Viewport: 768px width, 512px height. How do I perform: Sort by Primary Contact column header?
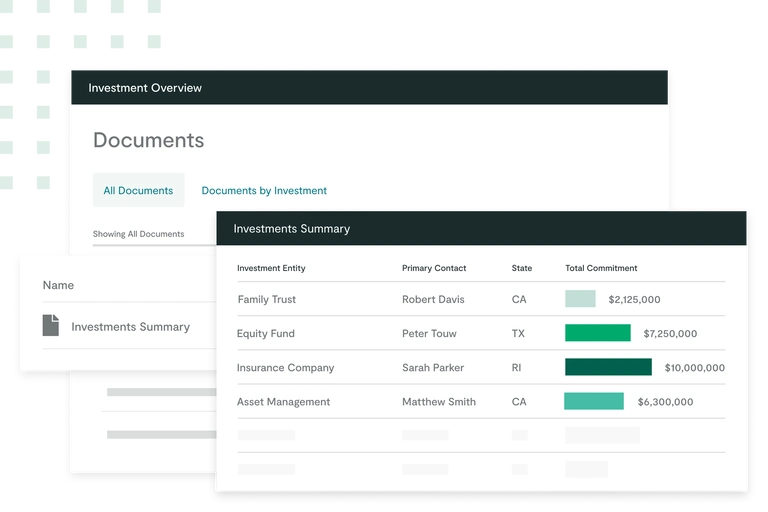(x=434, y=268)
